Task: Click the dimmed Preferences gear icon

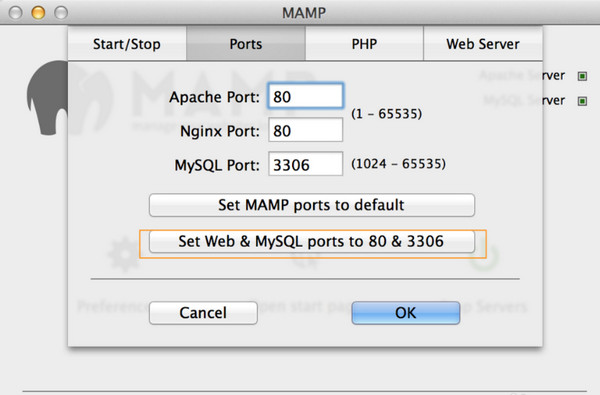Action: pos(123,254)
